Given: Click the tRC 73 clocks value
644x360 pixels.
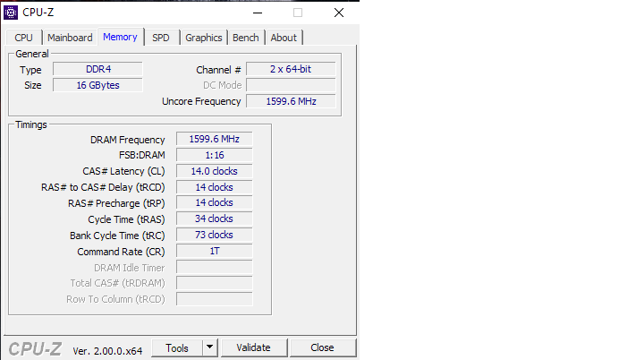Looking at the screenshot, I should click(x=215, y=235).
